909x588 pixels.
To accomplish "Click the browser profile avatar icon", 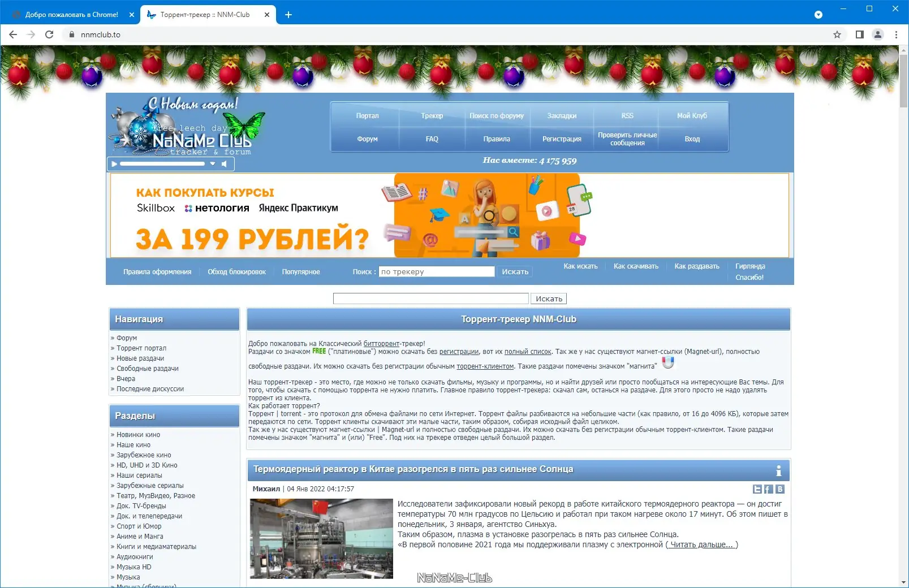I will click(878, 34).
